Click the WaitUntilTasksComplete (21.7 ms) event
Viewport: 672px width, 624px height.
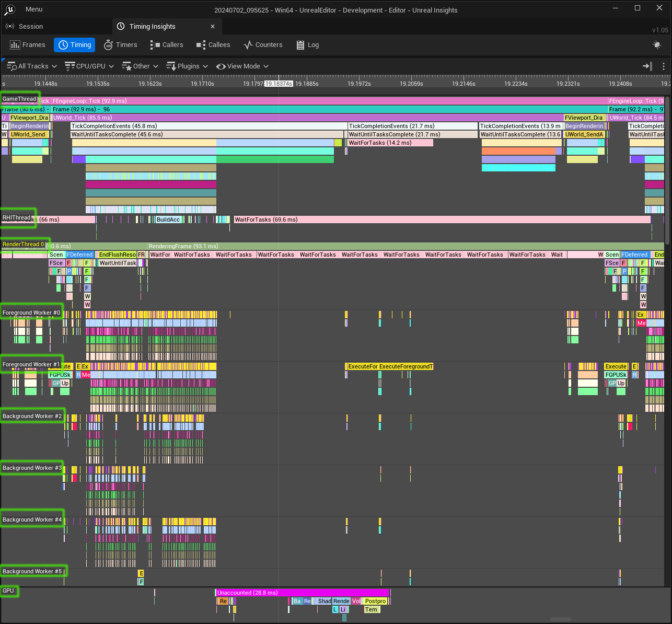[413, 134]
